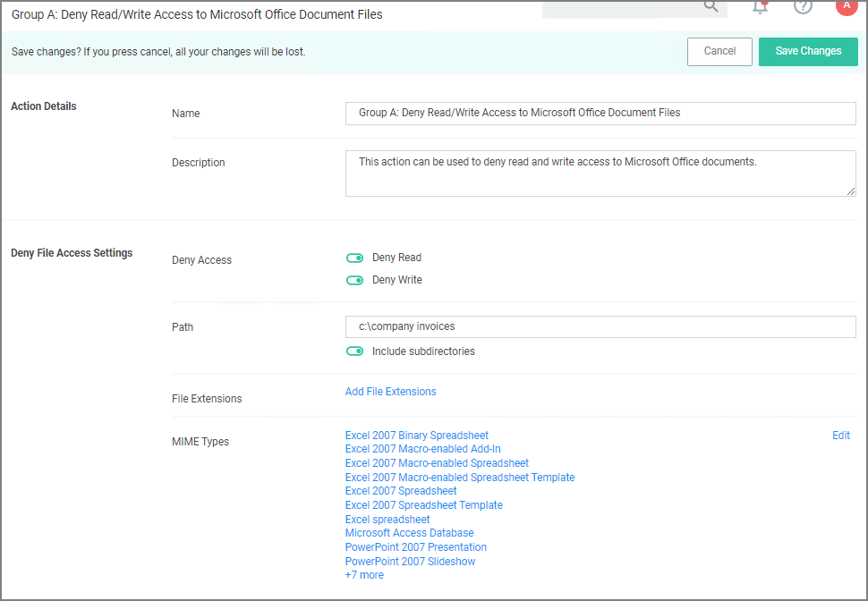Click the Description resize handle
Screen dimensions: 868x601
click(850, 190)
